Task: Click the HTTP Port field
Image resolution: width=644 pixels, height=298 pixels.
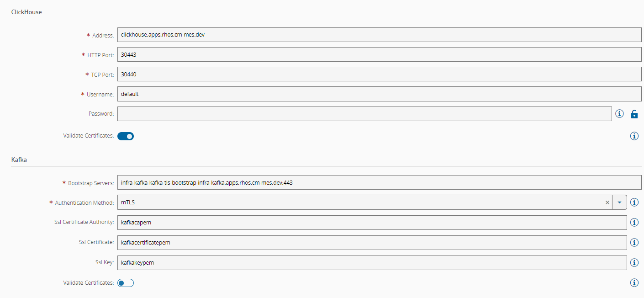Action: point(379,55)
